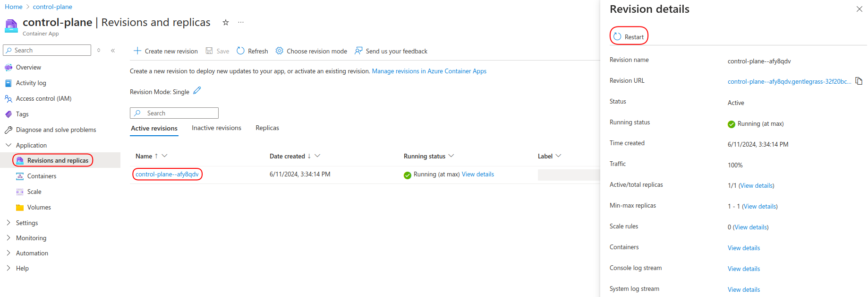Switch to the Active revisions tab
This screenshot has height=297, width=868.
(154, 128)
